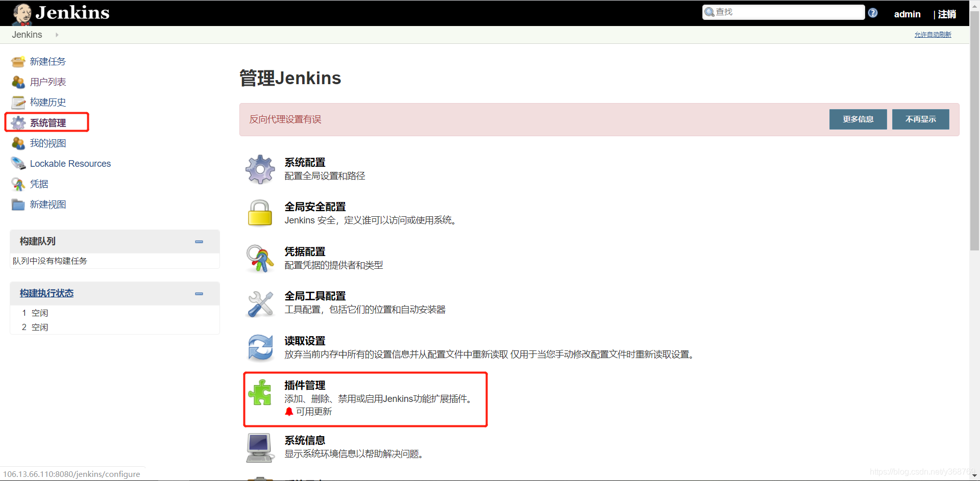
Task: Click the 反向代理设置有误 warning text
Action: pos(285,119)
